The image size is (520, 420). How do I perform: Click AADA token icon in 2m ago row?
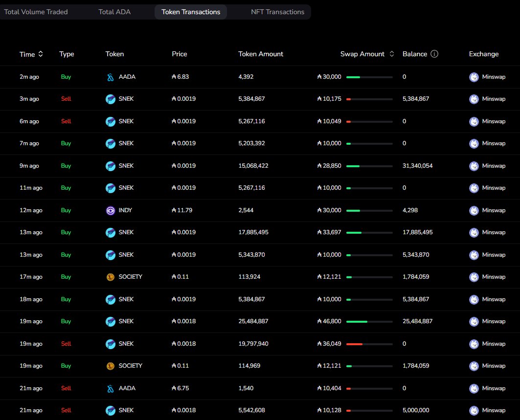[x=111, y=77]
